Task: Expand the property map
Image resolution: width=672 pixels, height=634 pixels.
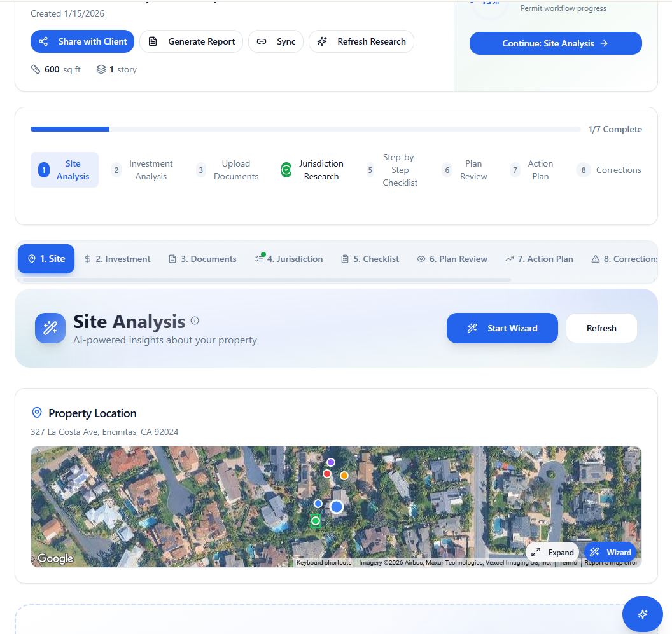Action: [x=552, y=552]
